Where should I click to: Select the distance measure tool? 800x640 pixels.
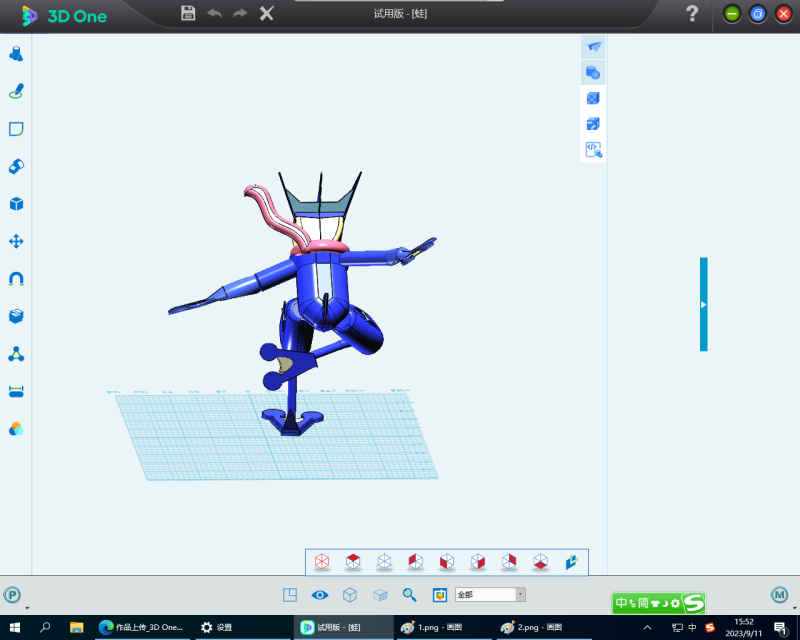point(16,391)
